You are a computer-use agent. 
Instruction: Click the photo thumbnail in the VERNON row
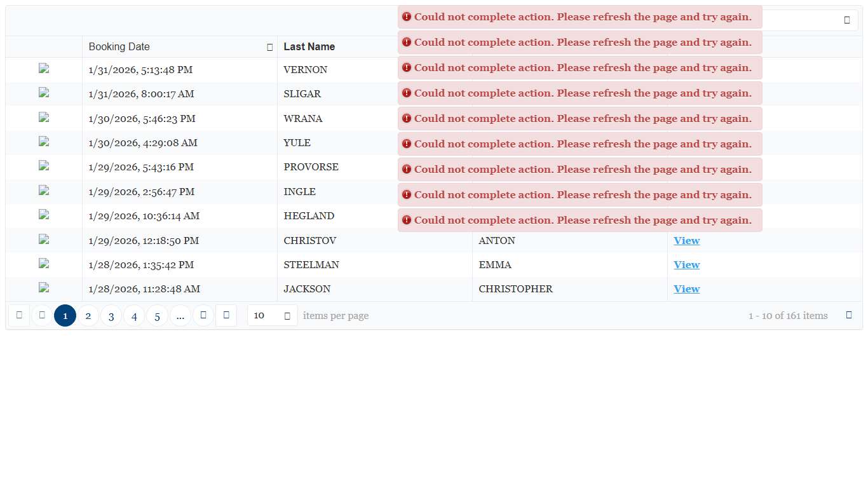[x=44, y=69]
